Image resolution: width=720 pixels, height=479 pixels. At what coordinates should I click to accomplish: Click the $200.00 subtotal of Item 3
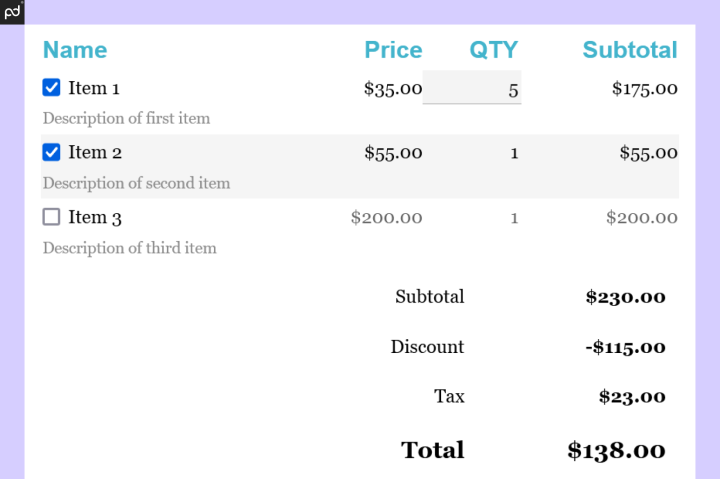pyautogui.click(x=642, y=217)
